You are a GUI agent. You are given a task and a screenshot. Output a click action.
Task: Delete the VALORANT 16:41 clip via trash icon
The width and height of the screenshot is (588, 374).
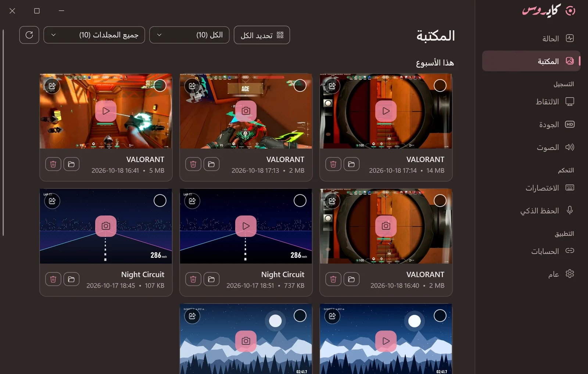[53, 164]
